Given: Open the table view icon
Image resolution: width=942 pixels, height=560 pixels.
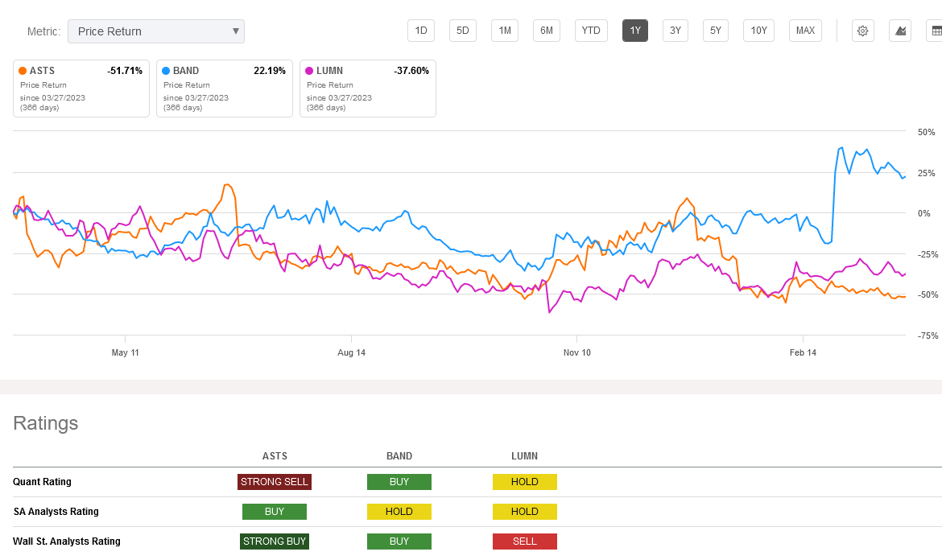Looking at the screenshot, I should [x=935, y=31].
